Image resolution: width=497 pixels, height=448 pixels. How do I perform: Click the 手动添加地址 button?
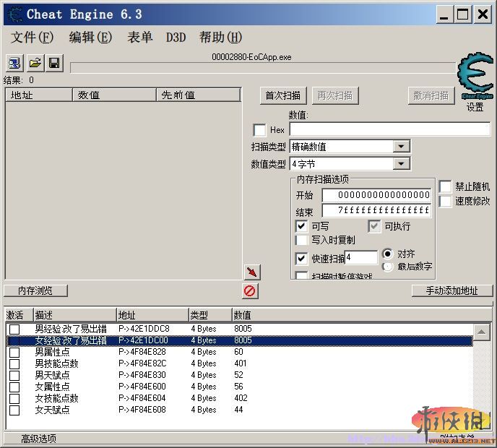[452, 290]
